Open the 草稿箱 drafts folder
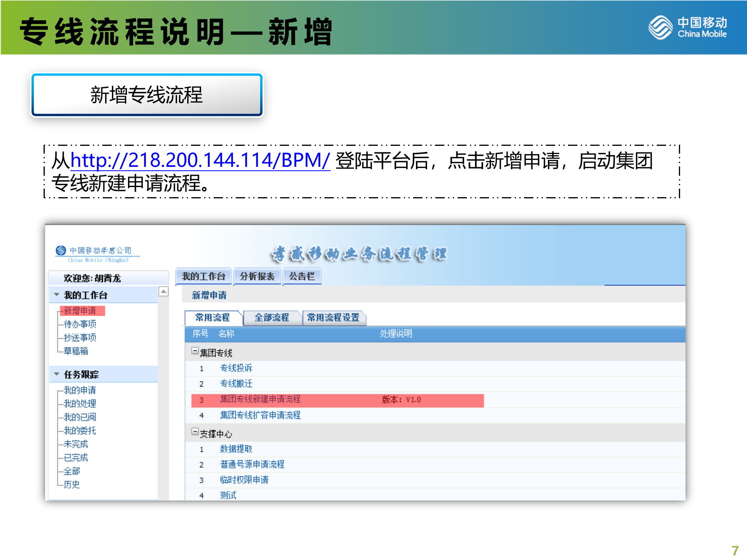 pos(76,351)
